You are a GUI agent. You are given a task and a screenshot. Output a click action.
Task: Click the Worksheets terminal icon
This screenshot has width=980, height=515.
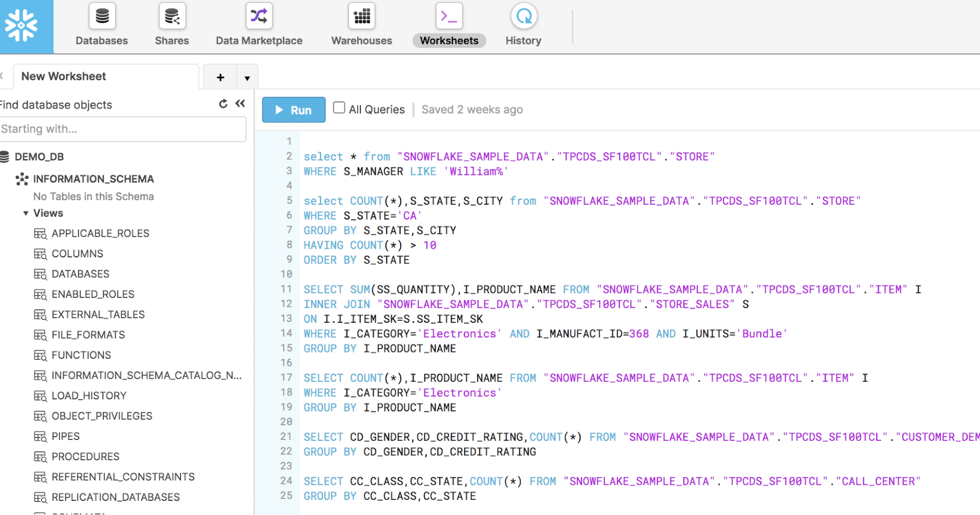[449, 16]
